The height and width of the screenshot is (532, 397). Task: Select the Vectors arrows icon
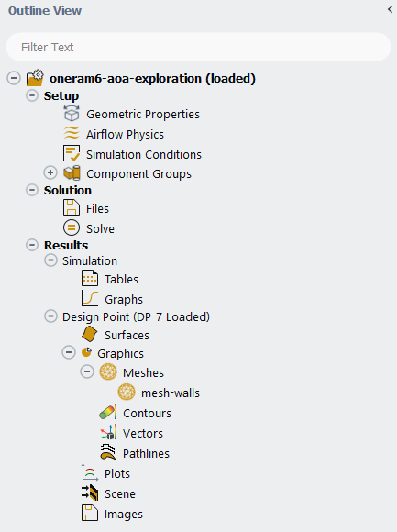click(108, 432)
